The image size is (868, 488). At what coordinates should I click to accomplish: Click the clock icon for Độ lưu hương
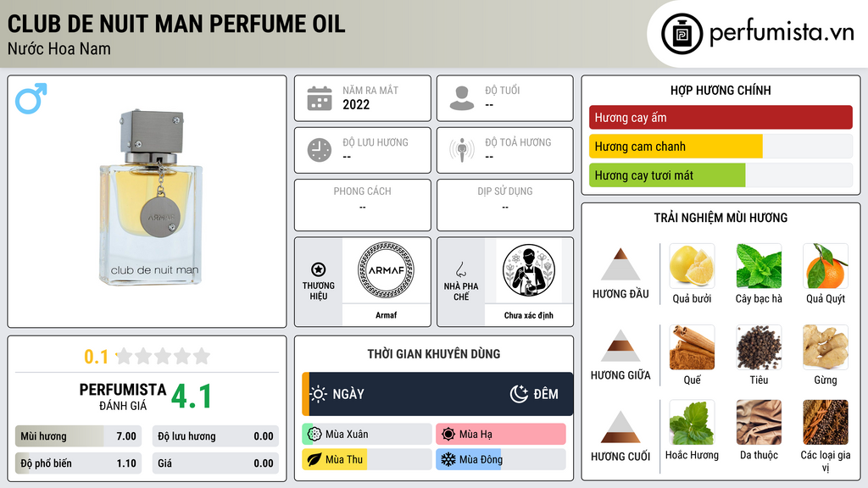click(320, 150)
